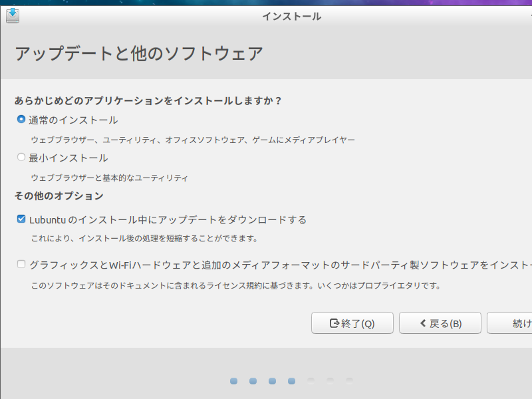Click the これにより、インストール後の処理 description
The height and width of the screenshot is (399, 532).
tap(144, 239)
